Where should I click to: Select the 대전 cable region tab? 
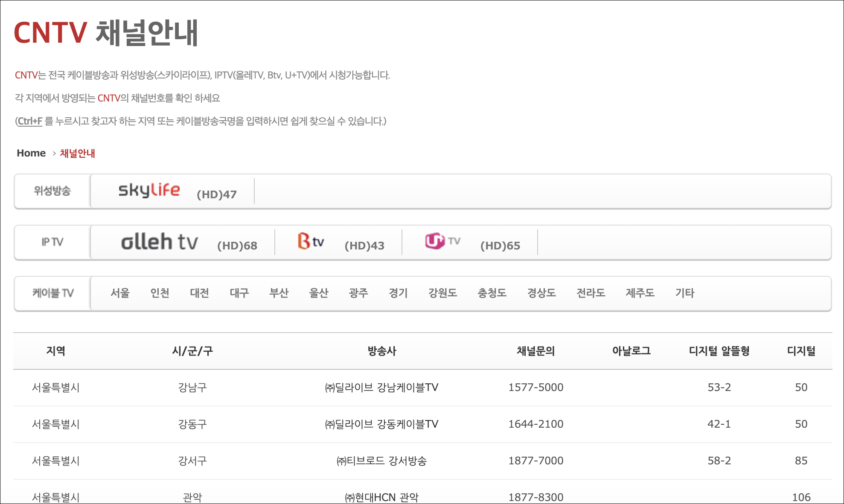point(199,293)
